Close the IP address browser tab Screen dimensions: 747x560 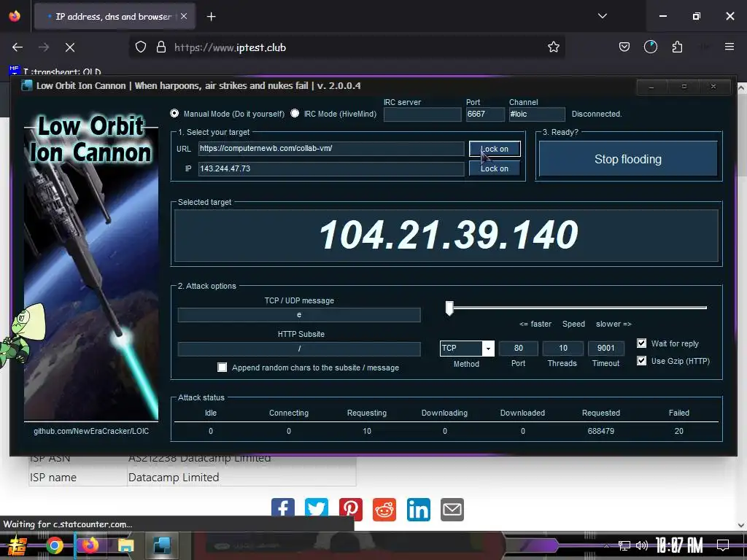click(x=184, y=16)
